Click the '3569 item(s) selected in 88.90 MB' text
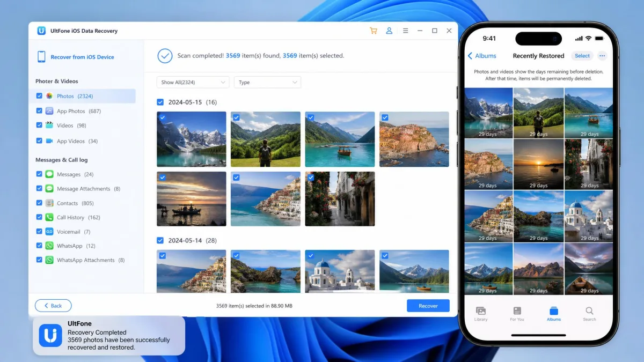 point(254,306)
